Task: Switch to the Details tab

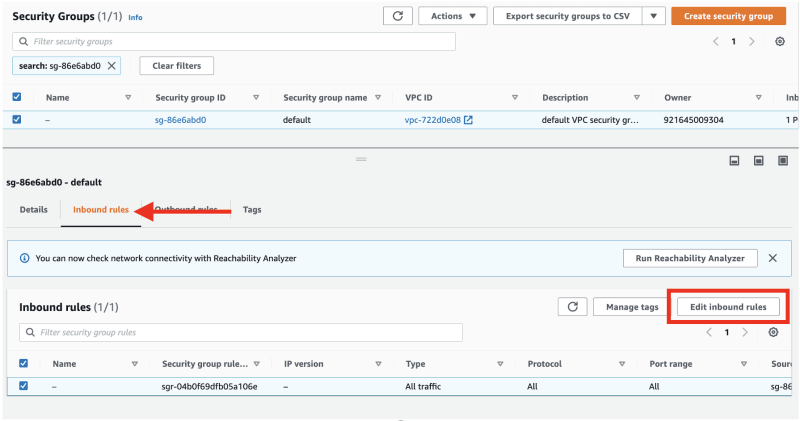Action: [x=34, y=210]
